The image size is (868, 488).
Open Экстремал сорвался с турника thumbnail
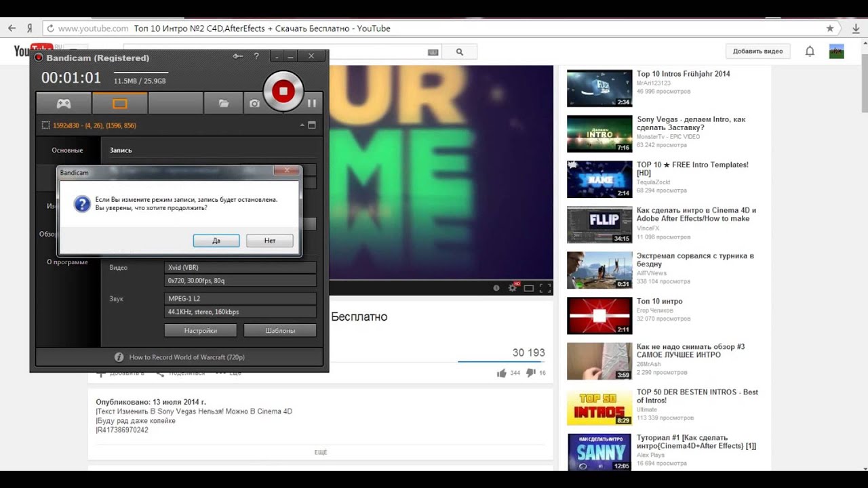click(599, 270)
